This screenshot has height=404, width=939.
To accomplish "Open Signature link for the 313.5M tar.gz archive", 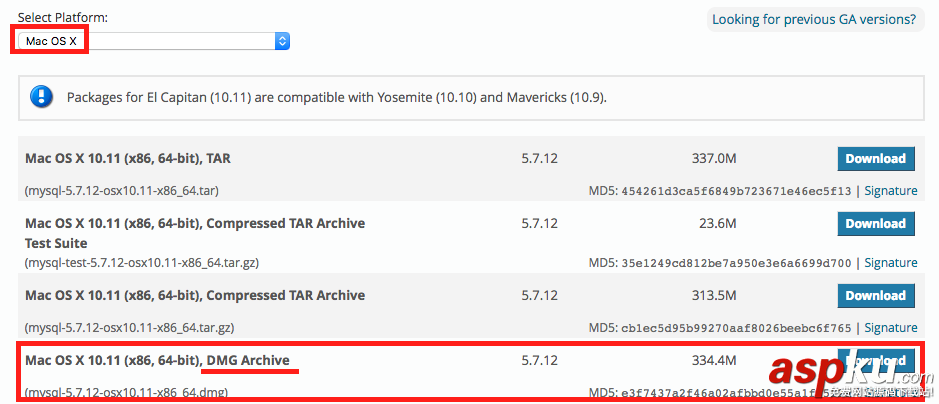I will 890,328.
